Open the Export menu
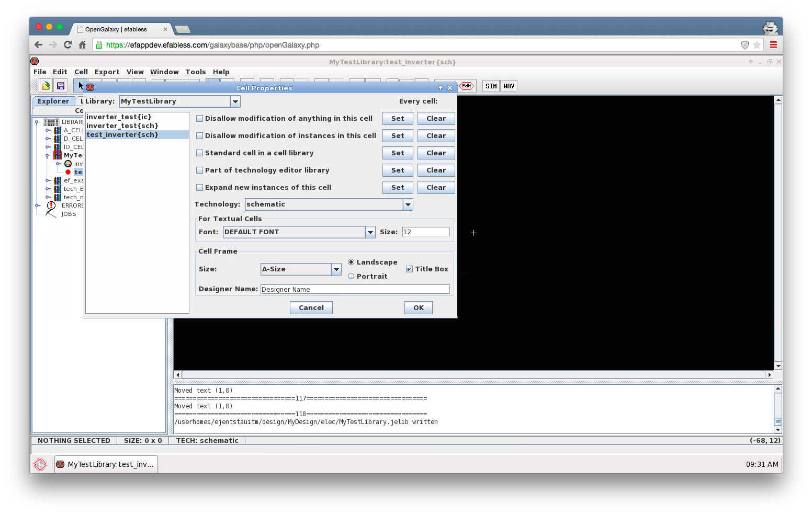Viewport: 812px width, 515px height. click(107, 72)
